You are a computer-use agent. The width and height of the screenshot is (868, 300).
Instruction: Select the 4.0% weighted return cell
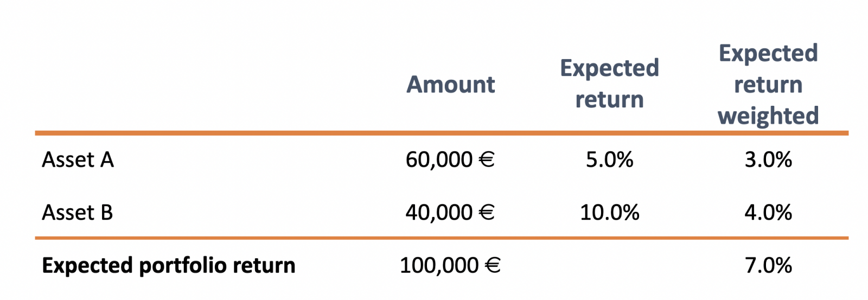point(768,212)
